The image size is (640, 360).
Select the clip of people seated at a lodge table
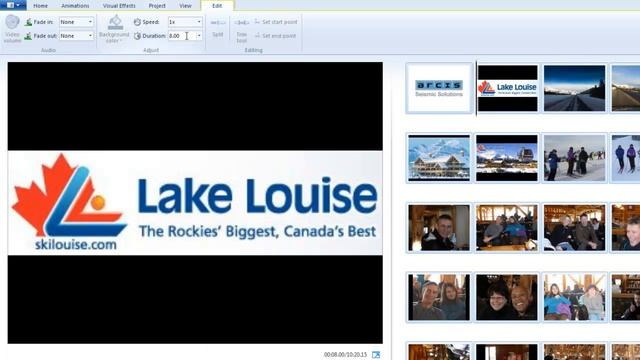(x=507, y=228)
